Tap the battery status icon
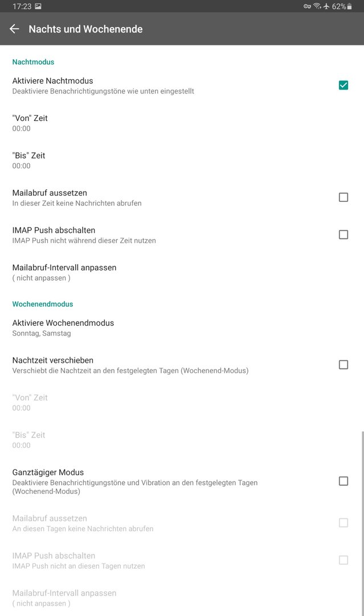The width and height of the screenshot is (364, 616). click(350, 6)
